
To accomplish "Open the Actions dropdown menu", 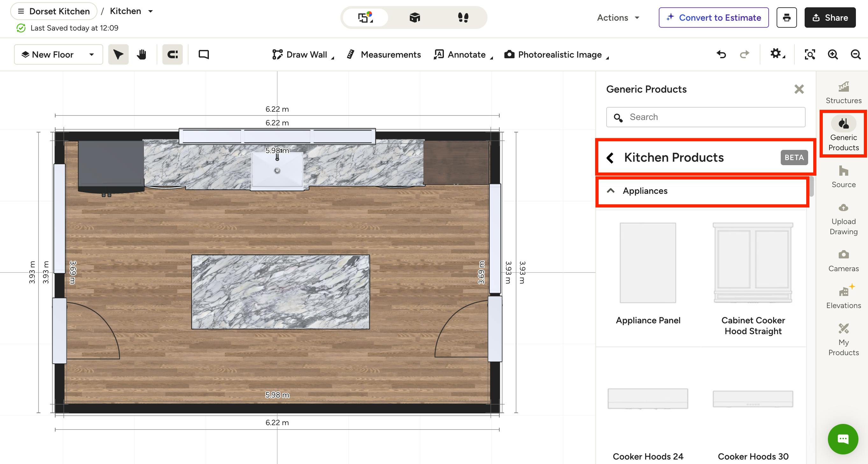I will tap(618, 18).
